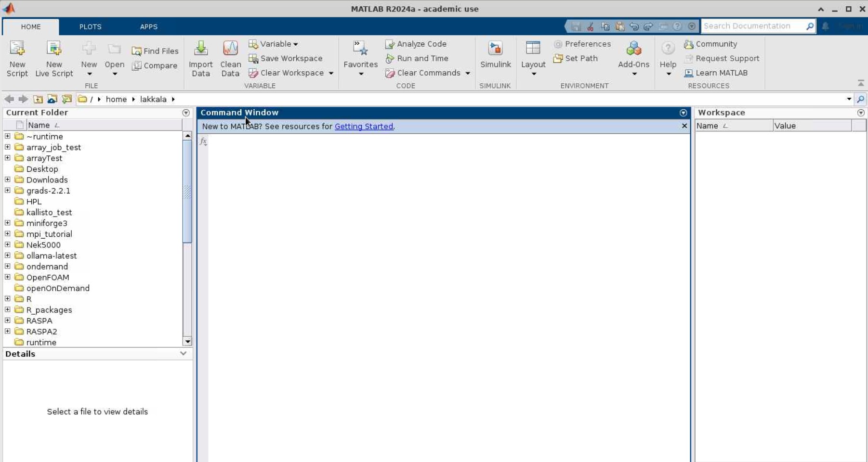Click the Clean Data icon
The height and width of the screenshot is (462, 868).
[230, 49]
